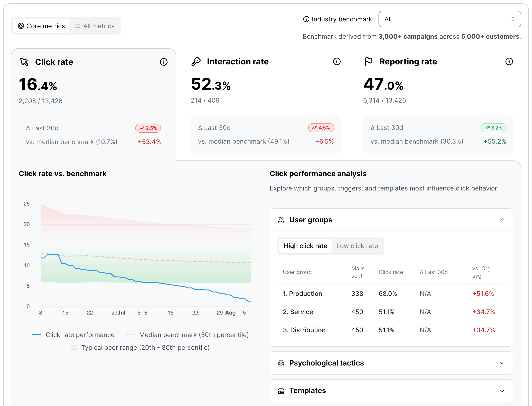
Task: Click the '6,314 / 13,426' count text
Action: point(384,100)
